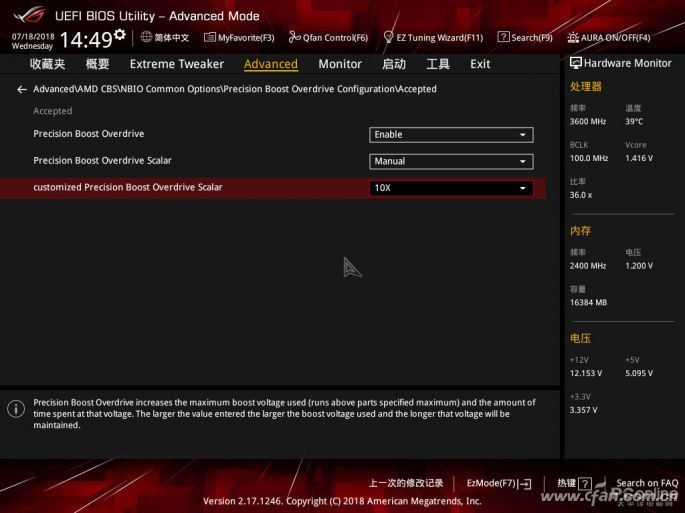Click the arrow on the Manual dropdown
The height and width of the screenshot is (513, 685).
coord(522,162)
